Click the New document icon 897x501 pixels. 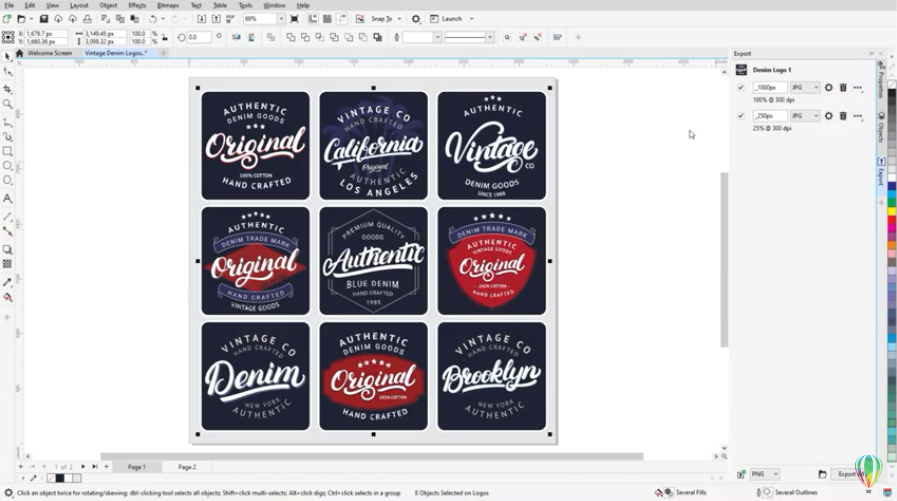[7, 19]
